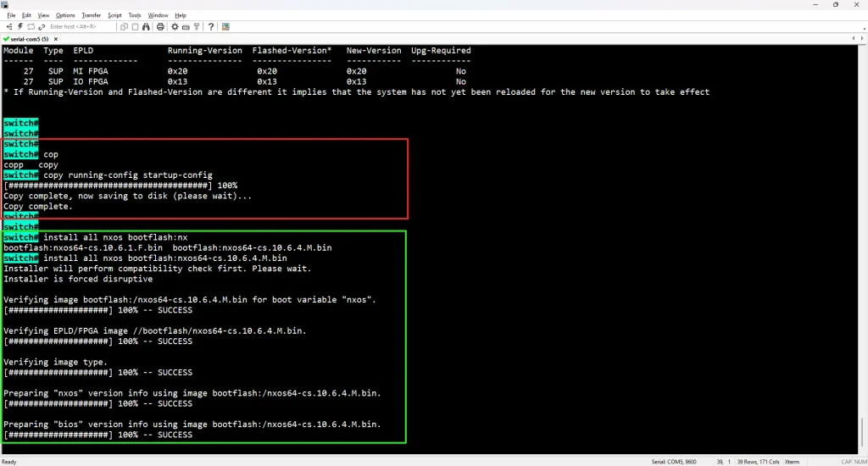Click the Paste clipboard toolbar icon
868x466 pixels.
point(135,26)
